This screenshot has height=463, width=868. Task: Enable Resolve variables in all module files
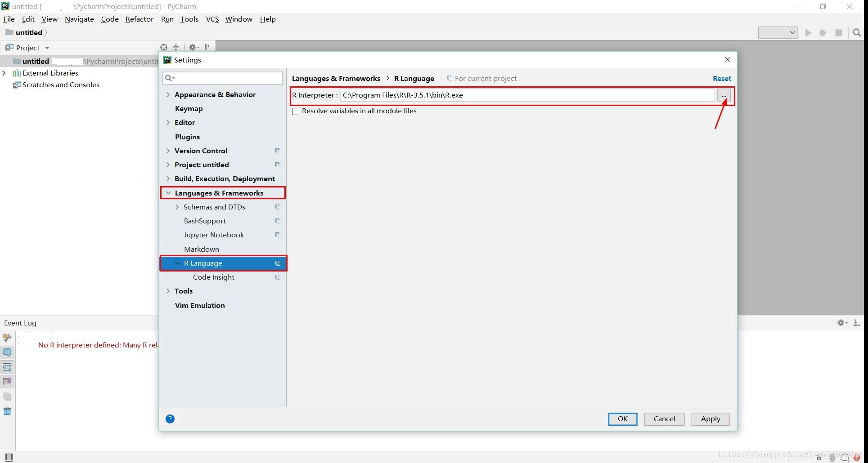pos(296,111)
